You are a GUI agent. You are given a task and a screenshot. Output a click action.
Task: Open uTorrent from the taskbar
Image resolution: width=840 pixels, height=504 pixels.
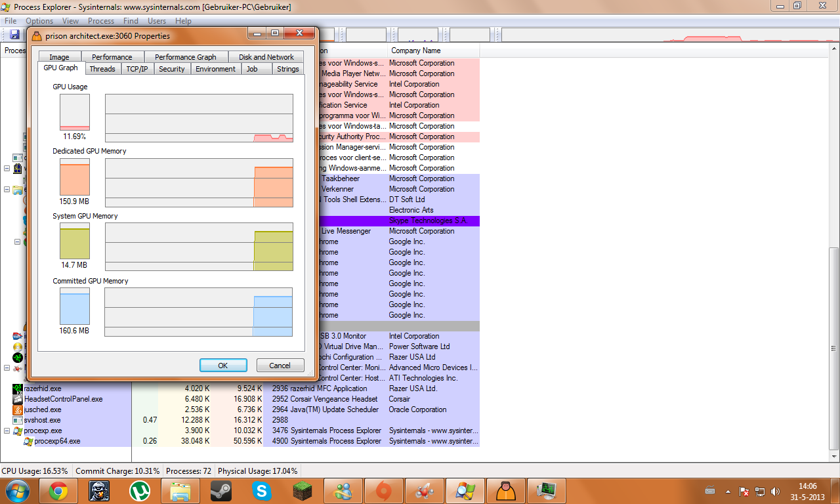(x=139, y=490)
